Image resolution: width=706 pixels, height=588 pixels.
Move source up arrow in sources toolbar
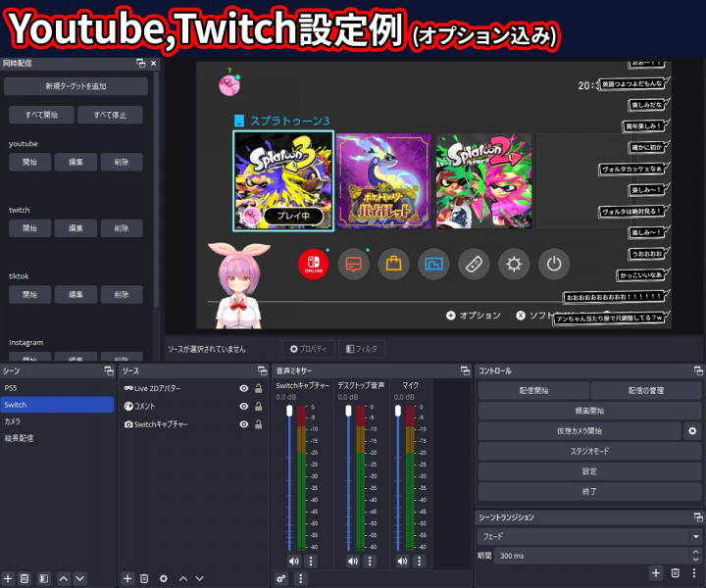click(x=183, y=578)
